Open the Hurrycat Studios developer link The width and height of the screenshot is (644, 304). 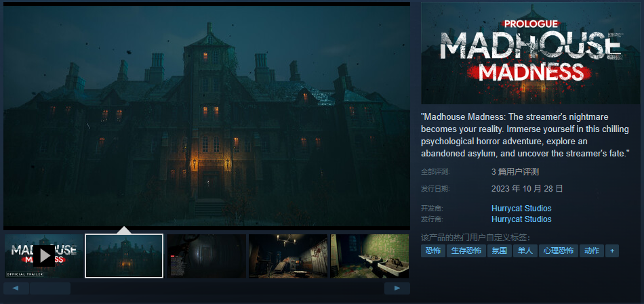pos(521,209)
